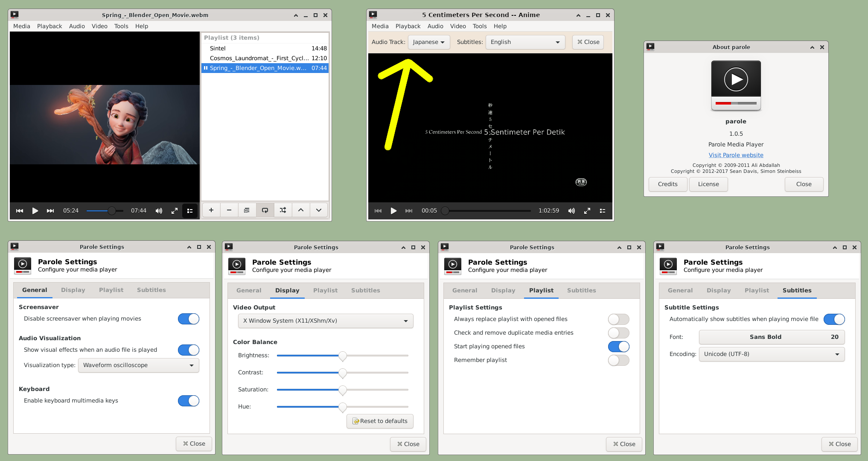
Task: Skip to next track in Spring player
Action: [x=50, y=211]
